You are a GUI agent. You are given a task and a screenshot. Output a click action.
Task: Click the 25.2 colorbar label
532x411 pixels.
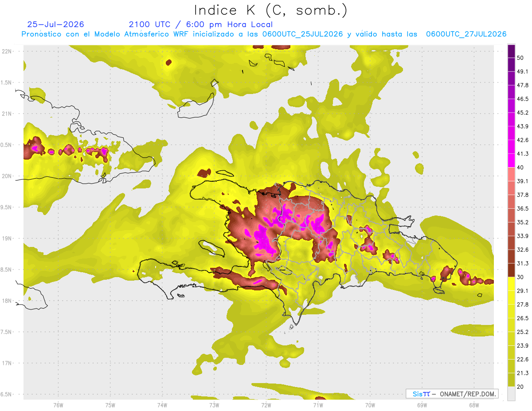(523, 332)
